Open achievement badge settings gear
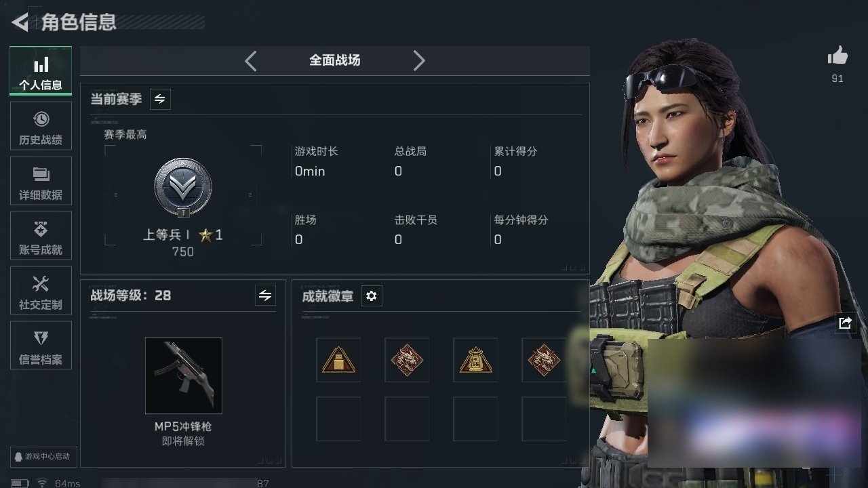Image resolution: width=868 pixels, height=488 pixels. click(371, 296)
